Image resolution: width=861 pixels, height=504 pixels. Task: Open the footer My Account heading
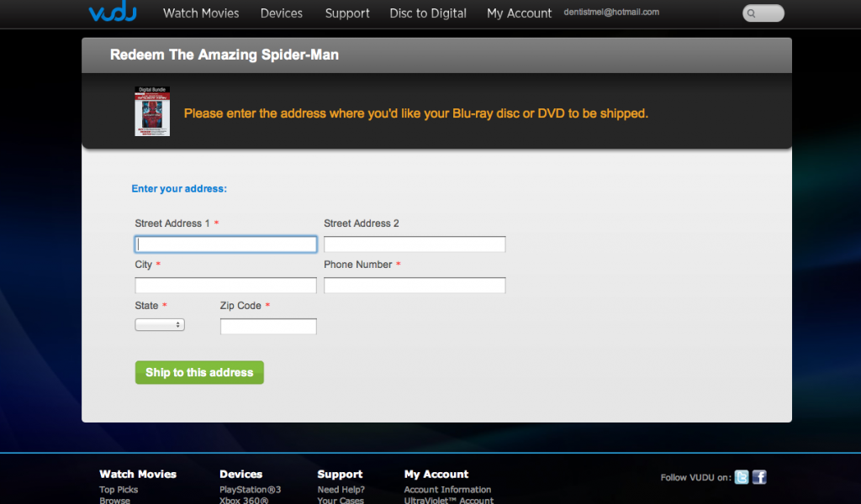point(436,474)
